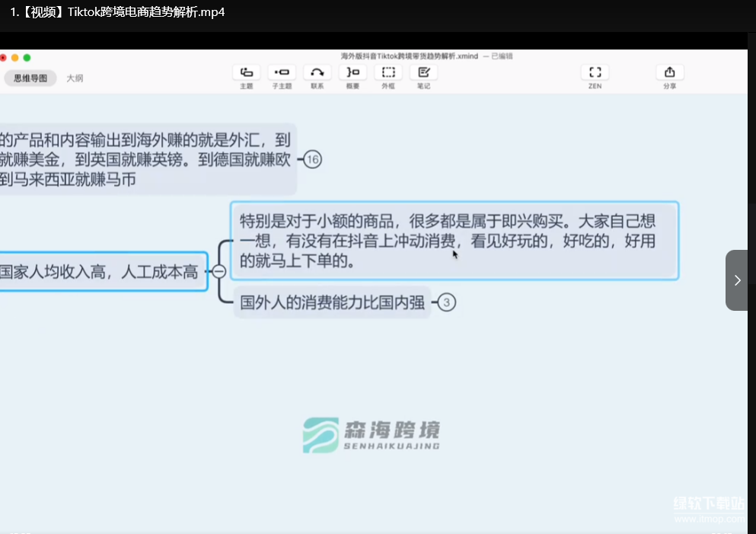Open the Share (分享) menu
This screenshot has height=534, width=756.
(x=669, y=72)
